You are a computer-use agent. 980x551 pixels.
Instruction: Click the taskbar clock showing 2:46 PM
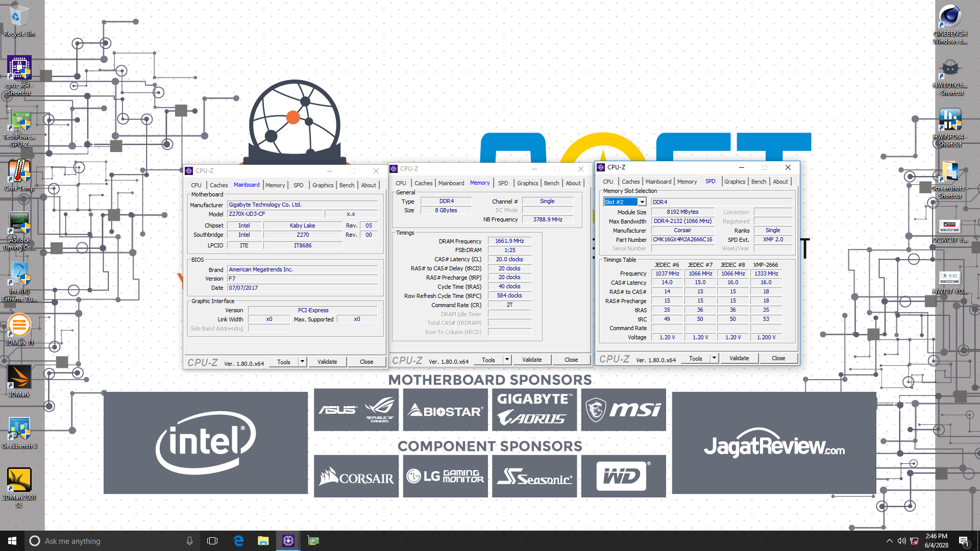[x=937, y=541]
